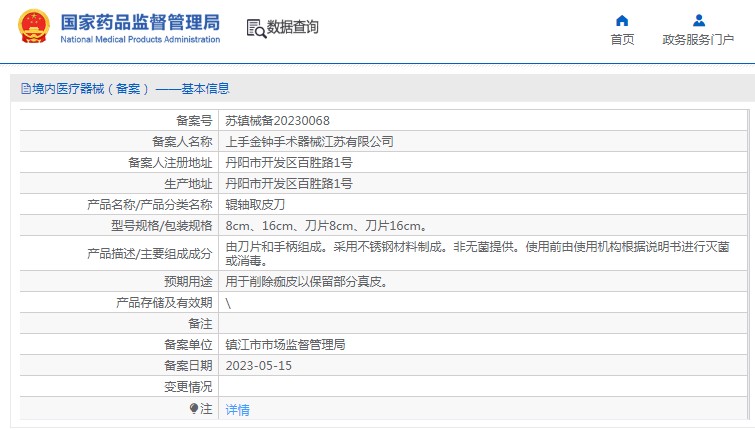Click the 预期用途 label
Image resolution: width=755 pixels, height=430 pixels.
pyautogui.click(x=188, y=282)
